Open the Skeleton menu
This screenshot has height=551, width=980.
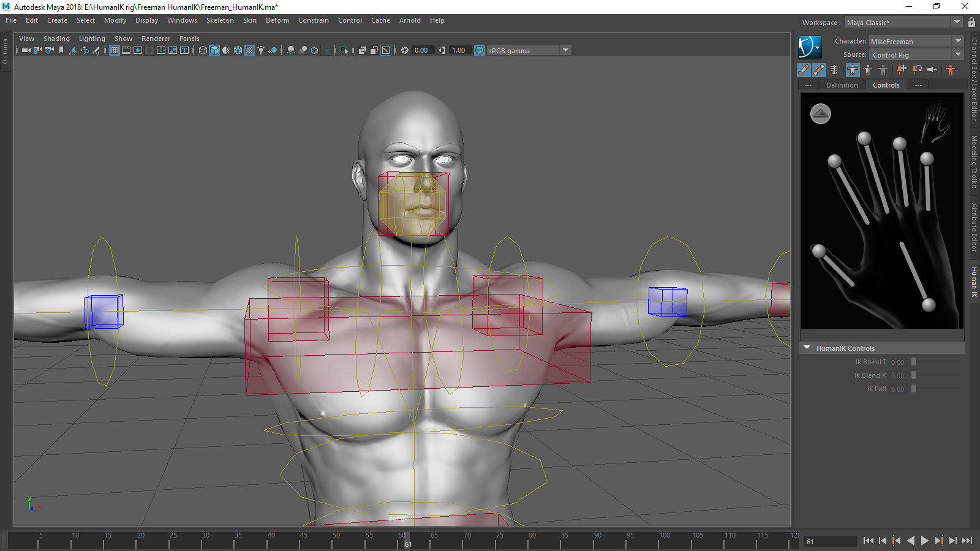[x=219, y=20]
